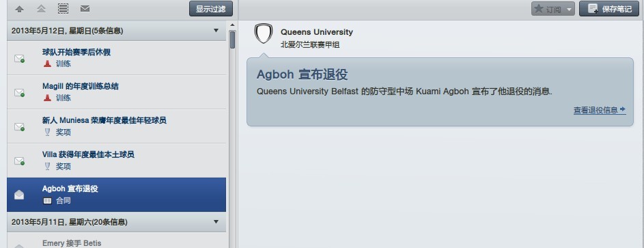644x248 pixels.
Task: Click opened envelope icon on Agboh 宣布退役
Action: (19, 195)
